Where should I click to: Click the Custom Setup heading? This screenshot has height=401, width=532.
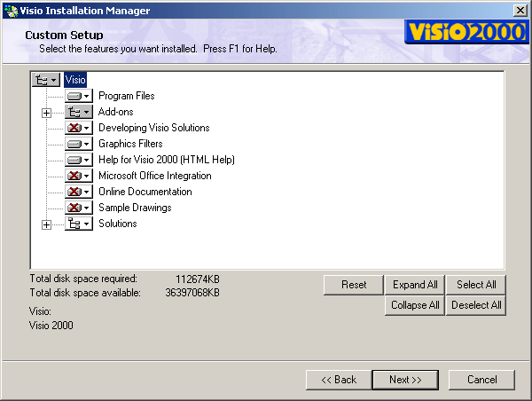pos(64,35)
